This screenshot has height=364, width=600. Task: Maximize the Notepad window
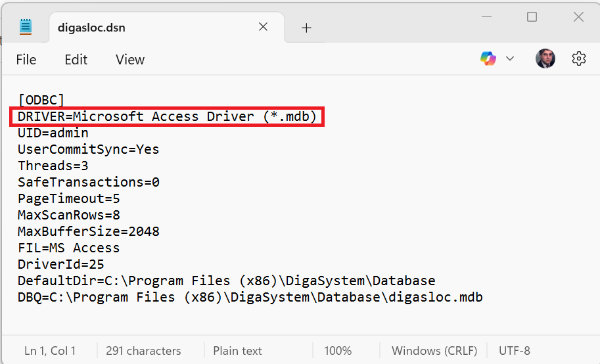(x=532, y=17)
